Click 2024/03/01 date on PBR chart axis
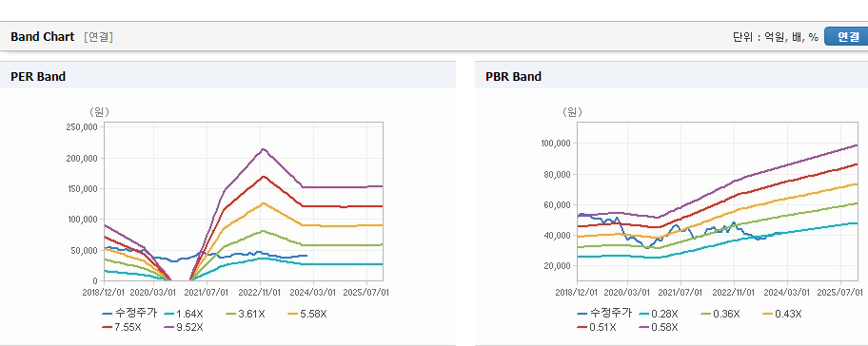The width and height of the screenshot is (868, 346). [x=786, y=292]
